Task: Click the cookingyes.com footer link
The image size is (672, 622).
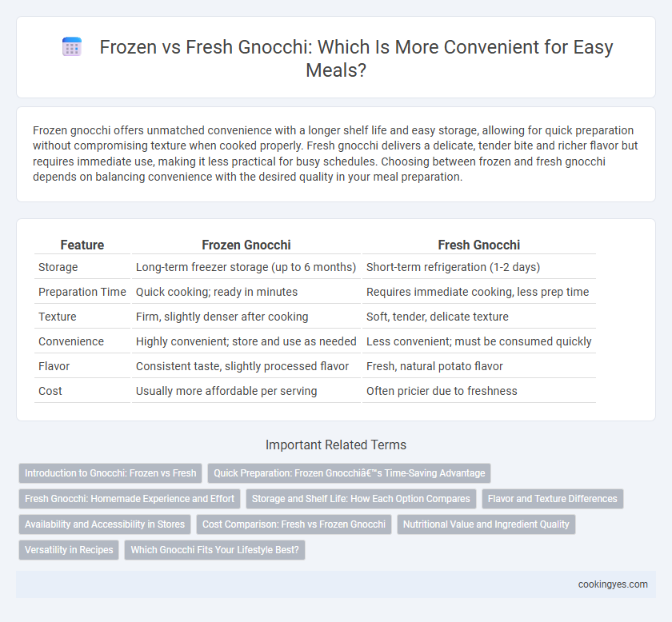Action: coord(613,584)
